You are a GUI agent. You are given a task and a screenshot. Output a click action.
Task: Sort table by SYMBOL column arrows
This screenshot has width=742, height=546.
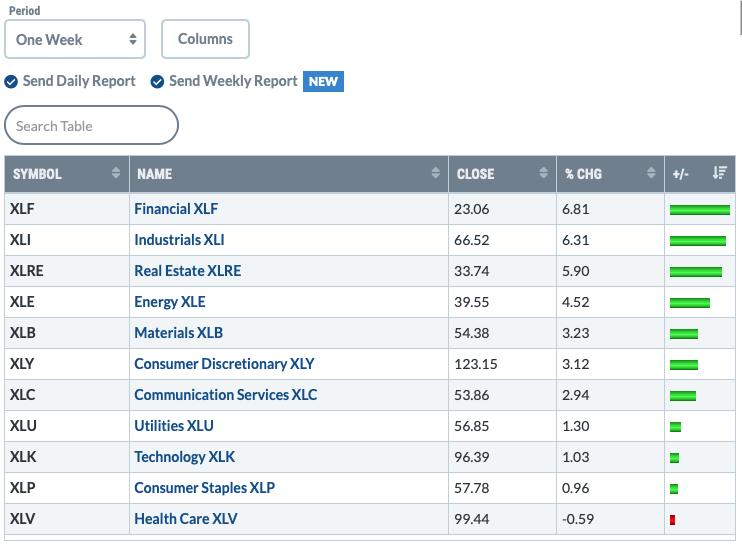115,173
